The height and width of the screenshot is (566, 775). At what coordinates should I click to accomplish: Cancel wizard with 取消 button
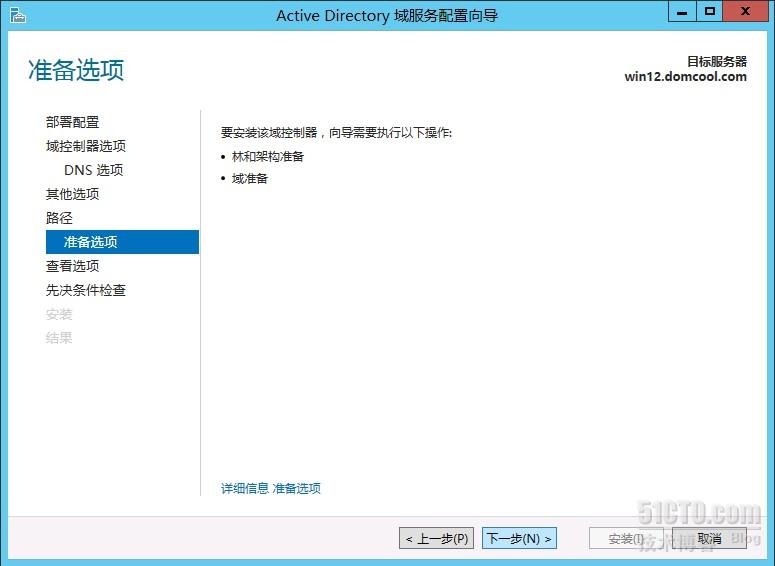[709, 538]
